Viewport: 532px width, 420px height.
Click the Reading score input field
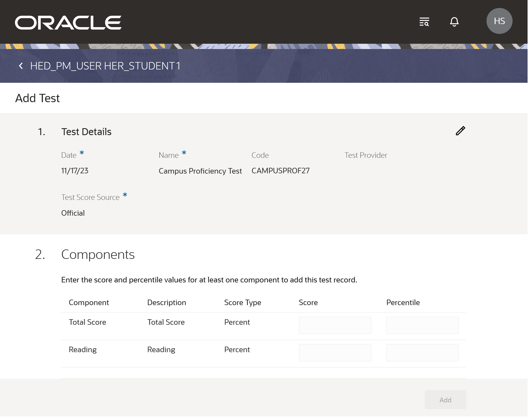pyautogui.click(x=335, y=353)
